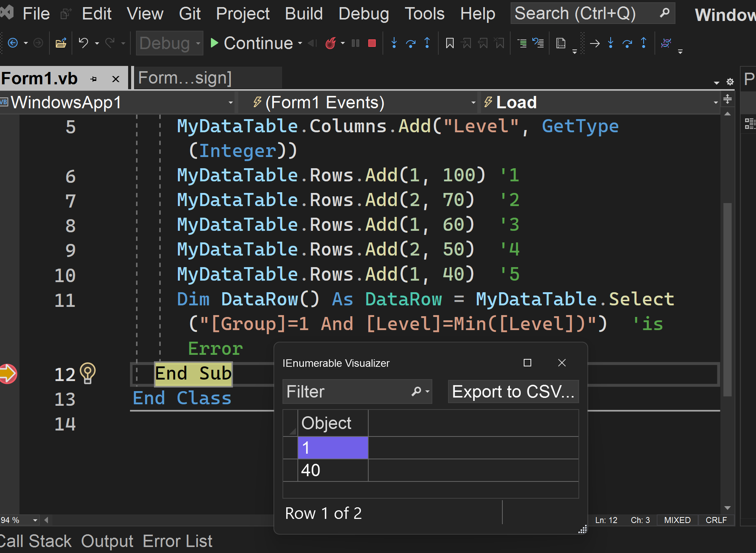Image resolution: width=756 pixels, height=553 pixels.
Task: Click the vertical editor scrollbar thumb
Action: [727, 300]
